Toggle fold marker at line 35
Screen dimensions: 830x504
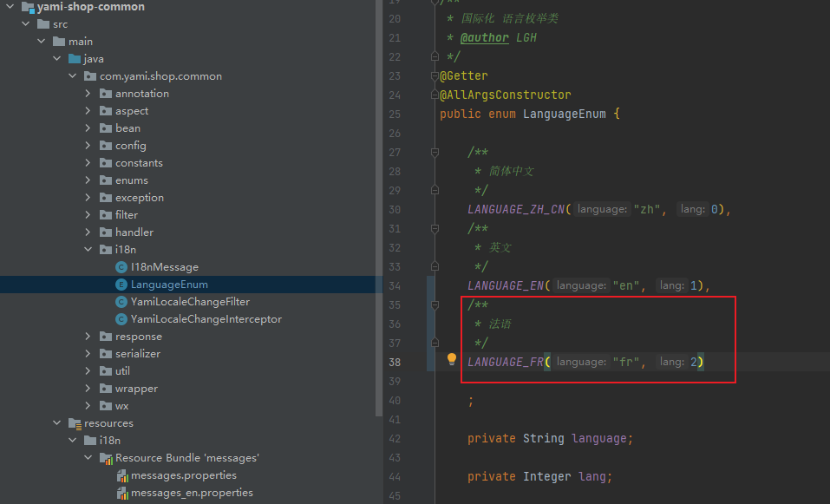click(435, 305)
